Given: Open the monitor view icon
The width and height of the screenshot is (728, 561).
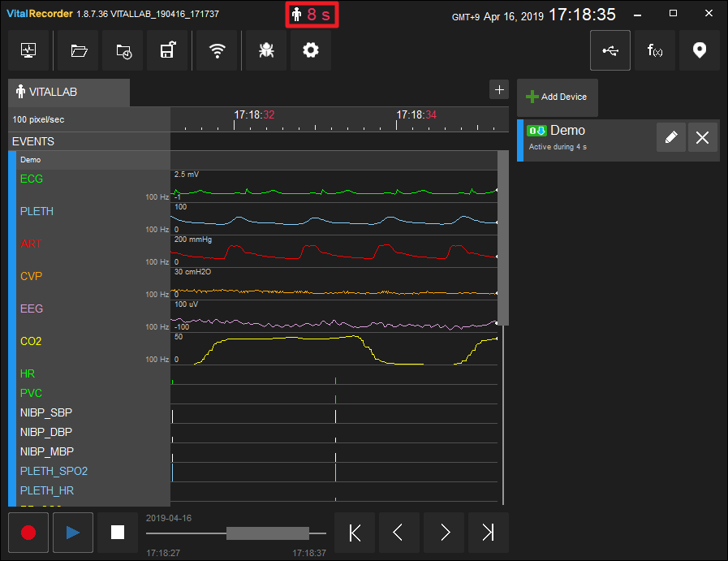Looking at the screenshot, I should coord(28,50).
